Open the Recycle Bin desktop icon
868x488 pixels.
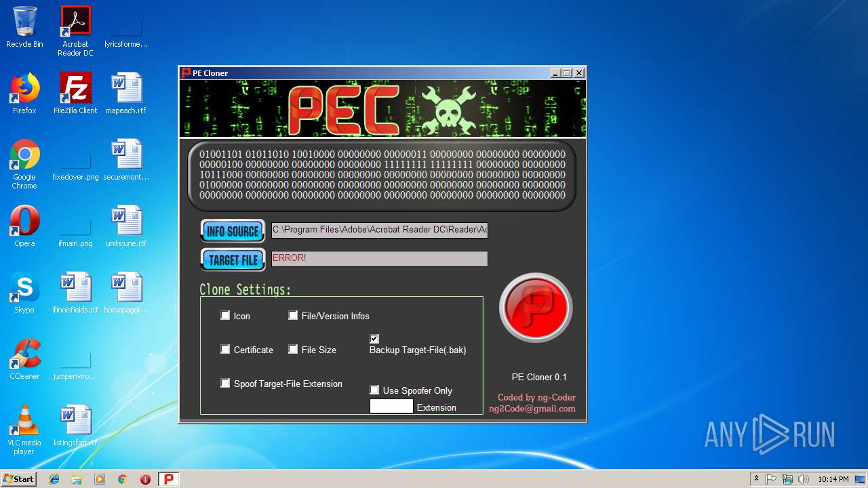point(24,27)
